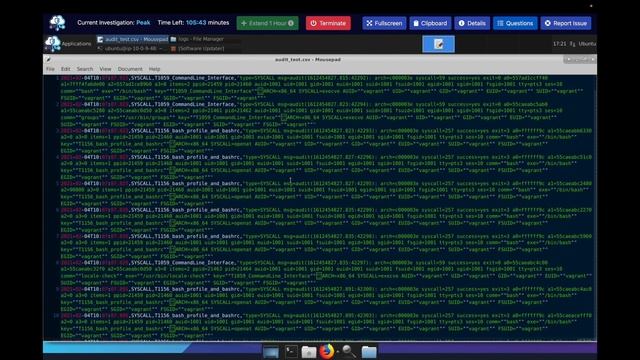
Task: Click the panel clock showing 17:21
Action: pos(560,44)
